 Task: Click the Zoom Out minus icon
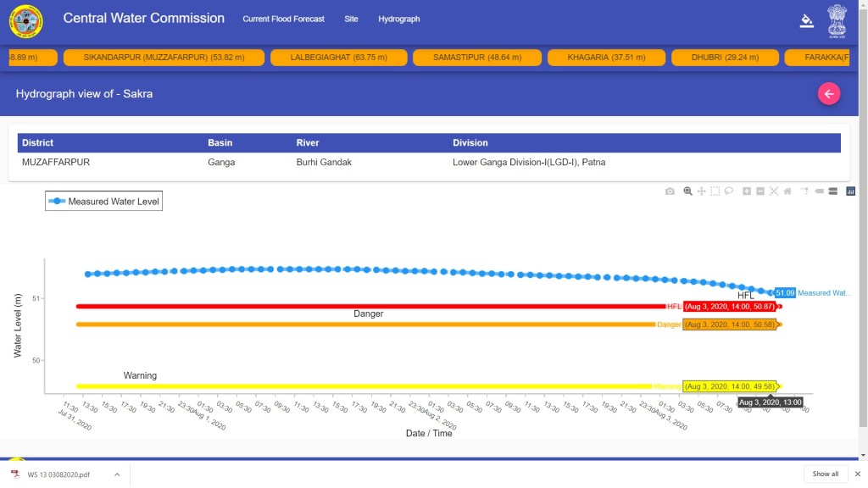760,191
